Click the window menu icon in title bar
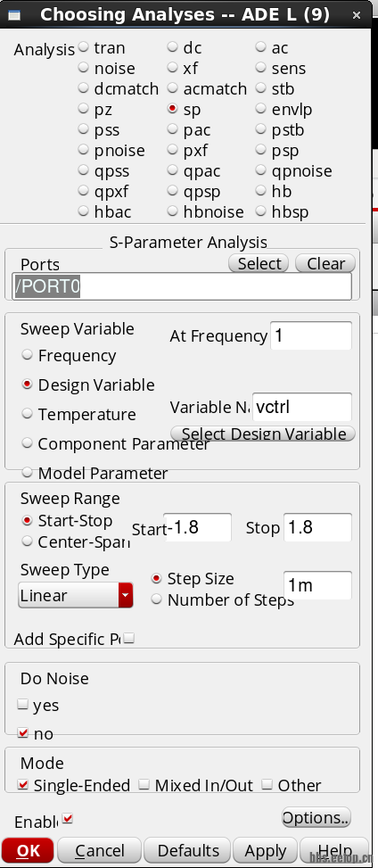The height and width of the screenshot is (868, 378). tap(15, 15)
